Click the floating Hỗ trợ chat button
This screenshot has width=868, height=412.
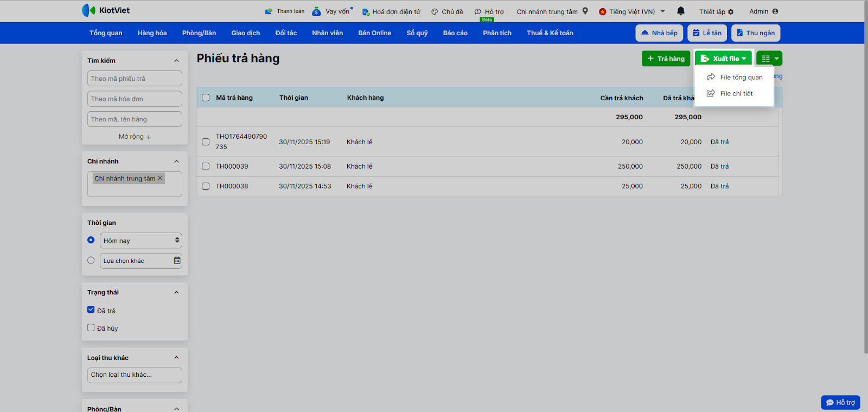pos(840,402)
